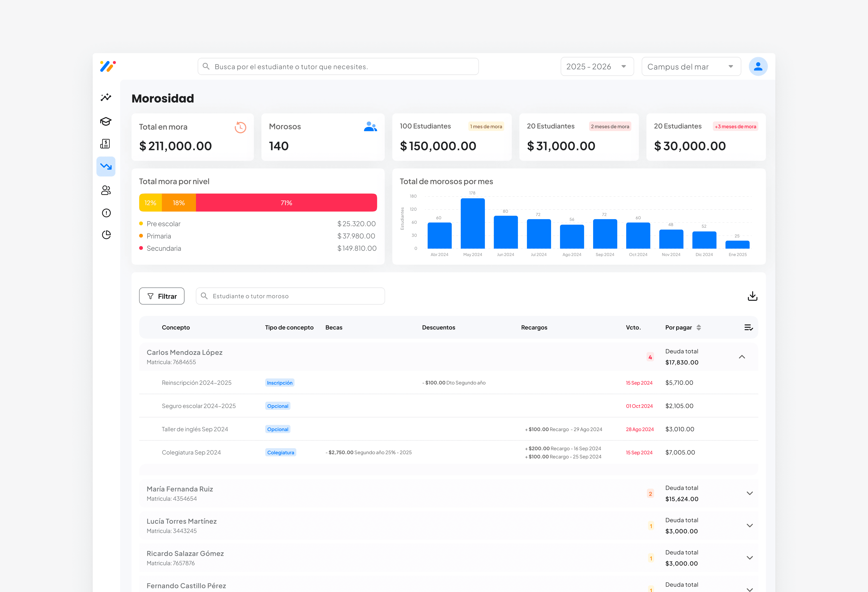Open the users group sidebar icon
Viewport: 868px width, 592px height.
106,190
